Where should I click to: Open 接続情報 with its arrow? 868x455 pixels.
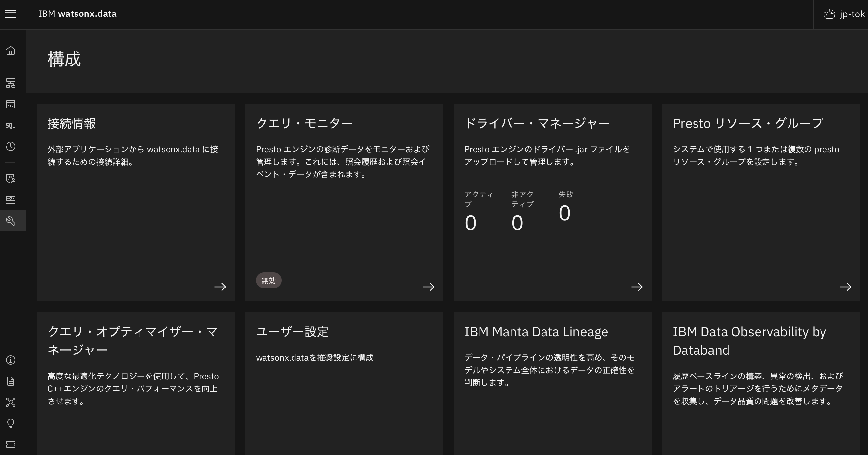pyautogui.click(x=221, y=287)
